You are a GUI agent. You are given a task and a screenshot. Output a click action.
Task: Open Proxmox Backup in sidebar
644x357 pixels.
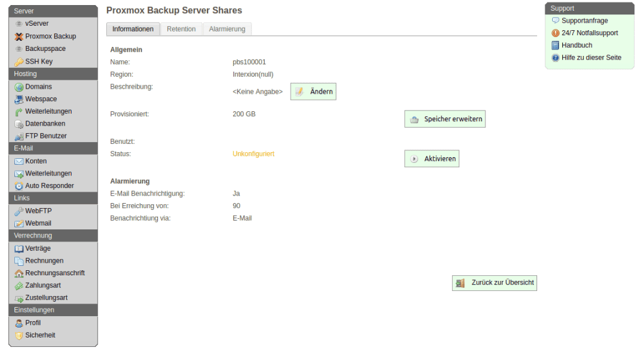pos(50,36)
